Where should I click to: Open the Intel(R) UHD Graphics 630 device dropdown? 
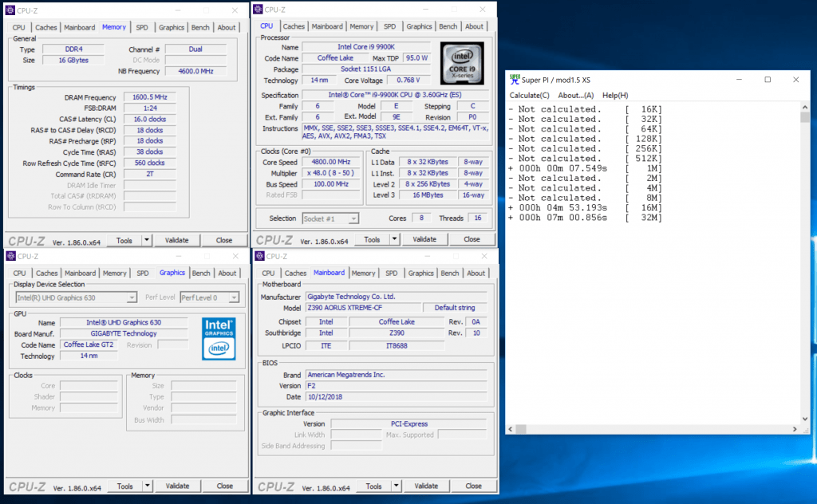tap(132, 297)
